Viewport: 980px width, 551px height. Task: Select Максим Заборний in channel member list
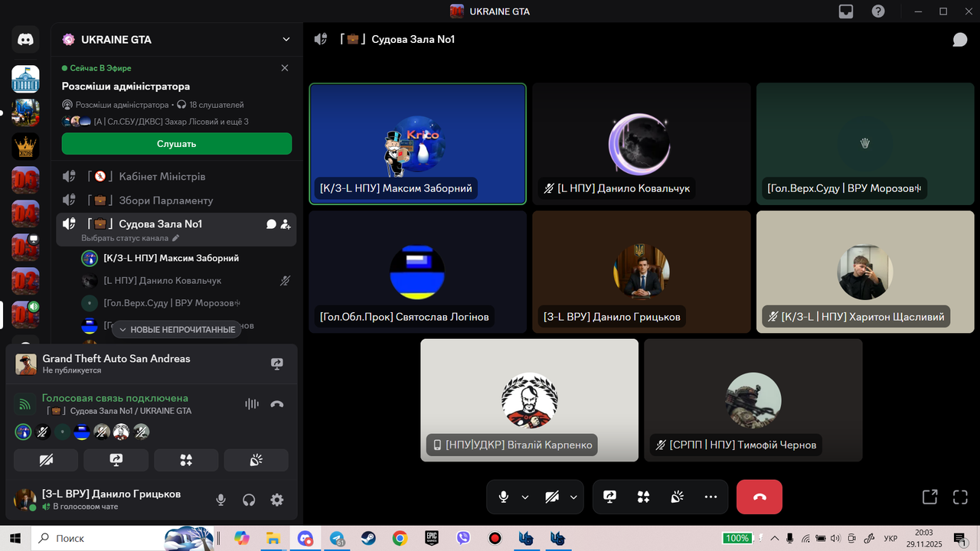tap(186, 259)
